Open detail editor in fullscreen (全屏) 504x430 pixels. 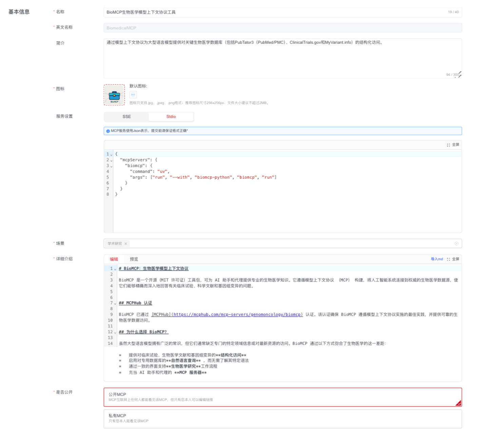453,259
